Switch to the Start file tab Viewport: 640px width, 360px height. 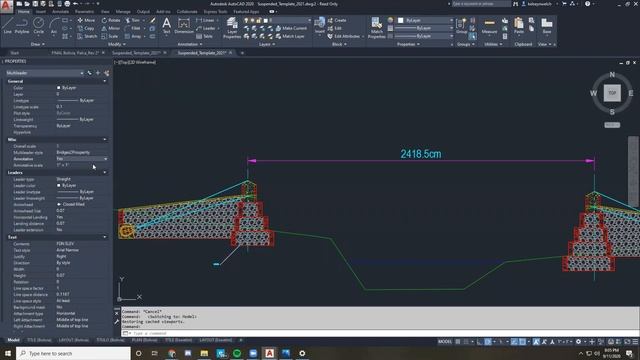[x=15, y=53]
